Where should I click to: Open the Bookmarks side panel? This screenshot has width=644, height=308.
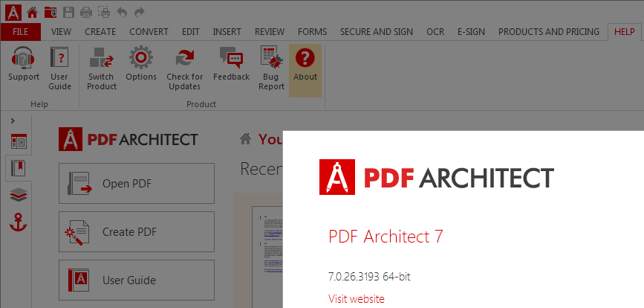tap(19, 168)
